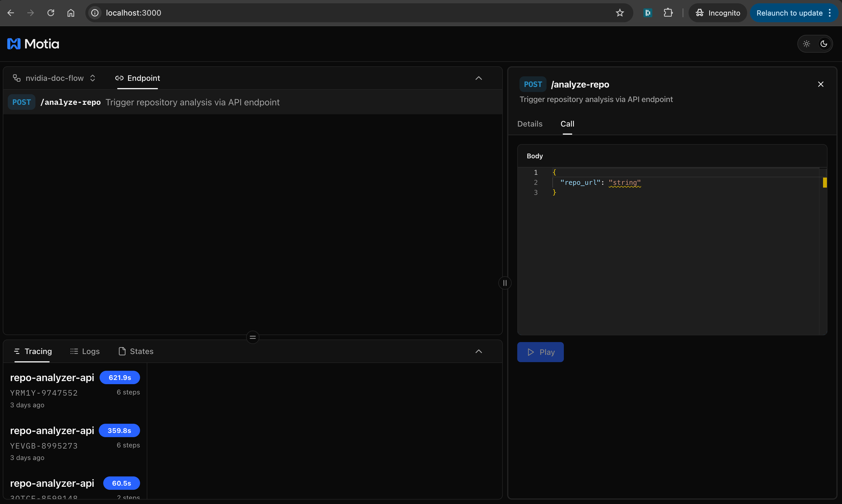Screen dimensions: 842x504
Task: Close the /analyze-repo side panel
Action: [821, 84]
